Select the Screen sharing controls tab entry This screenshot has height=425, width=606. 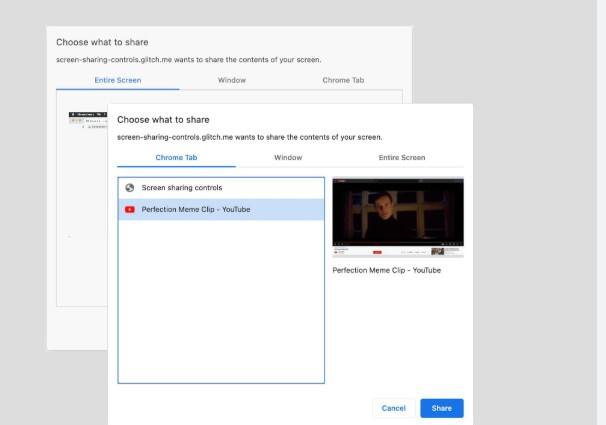(x=182, y=188)
